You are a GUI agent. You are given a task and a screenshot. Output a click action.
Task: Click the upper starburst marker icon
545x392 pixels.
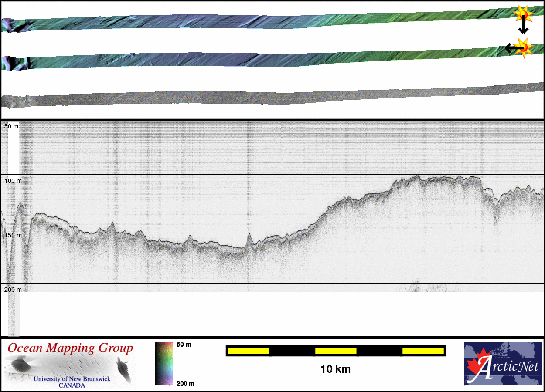(x=523, y=14)
